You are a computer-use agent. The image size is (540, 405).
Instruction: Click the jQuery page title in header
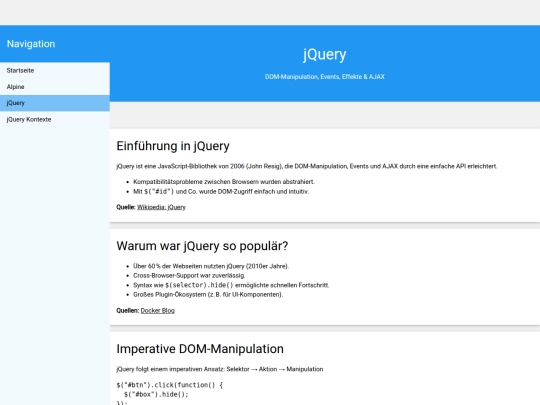click(x=325, y=54)
